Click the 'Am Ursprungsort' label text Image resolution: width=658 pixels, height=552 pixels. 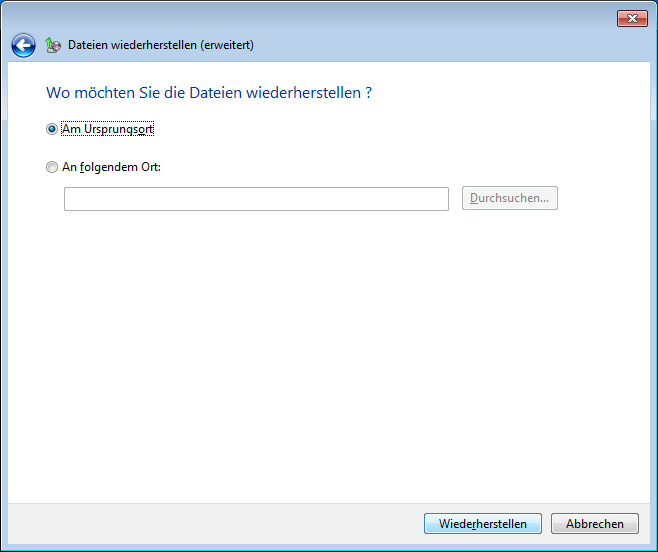pos(107,129)
